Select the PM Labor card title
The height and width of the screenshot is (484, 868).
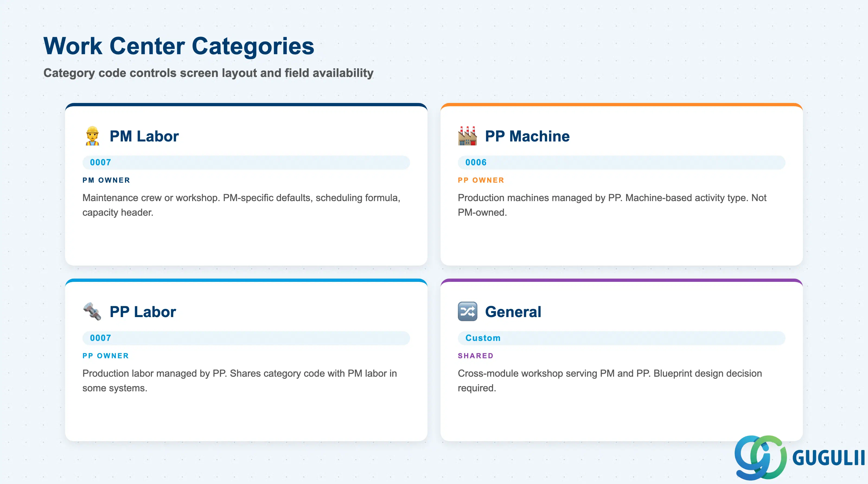(x=144, y=136)
